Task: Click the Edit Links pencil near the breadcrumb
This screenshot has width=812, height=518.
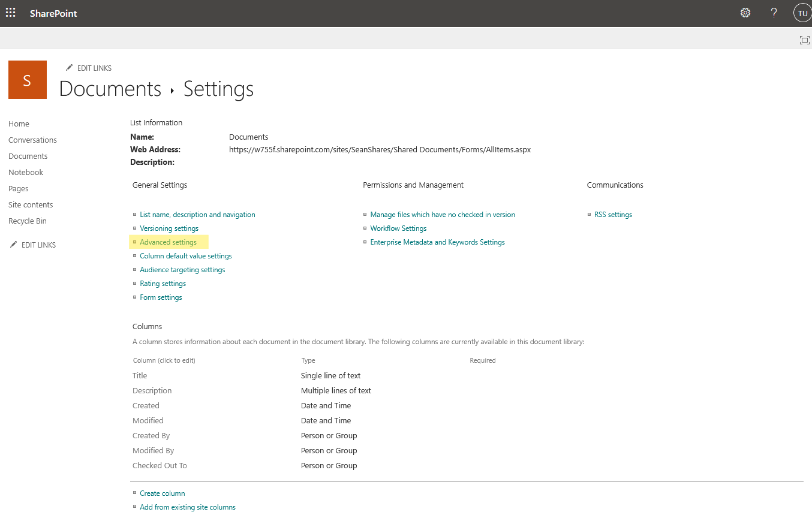Action: [x=89, y=68]
